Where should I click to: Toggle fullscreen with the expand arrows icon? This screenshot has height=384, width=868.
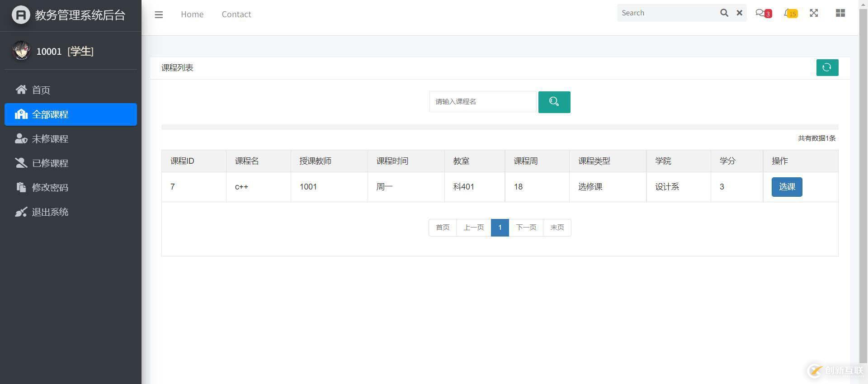point(814,13)
